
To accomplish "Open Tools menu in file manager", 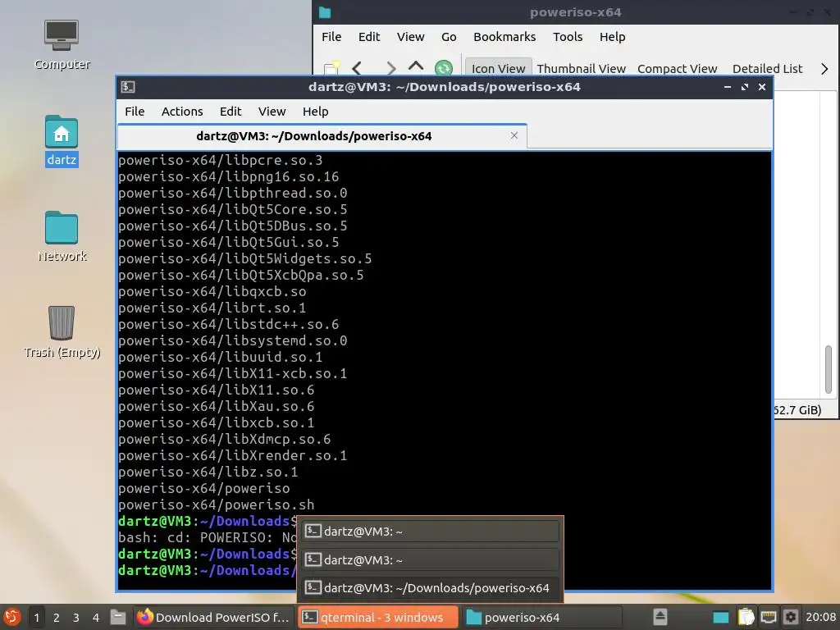I will tap(568, 37).
